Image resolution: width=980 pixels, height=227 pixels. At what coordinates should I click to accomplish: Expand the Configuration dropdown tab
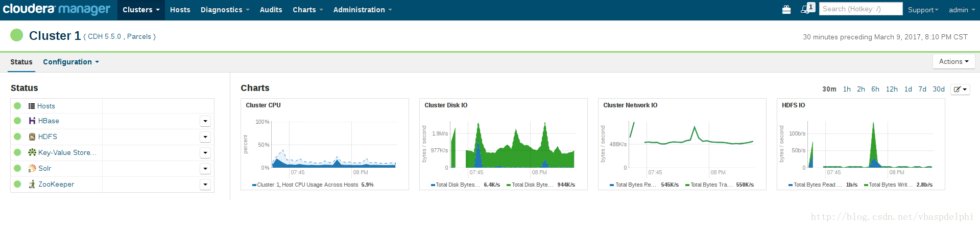[71, 62]
